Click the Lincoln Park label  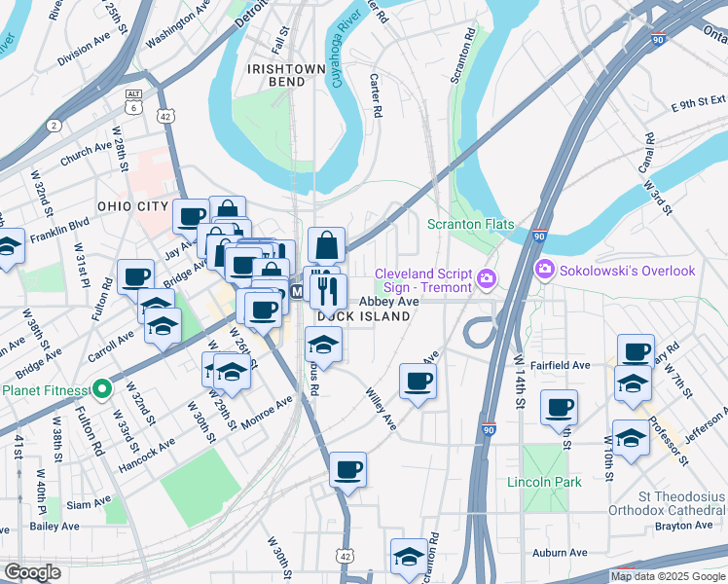(x=544, y=483)
